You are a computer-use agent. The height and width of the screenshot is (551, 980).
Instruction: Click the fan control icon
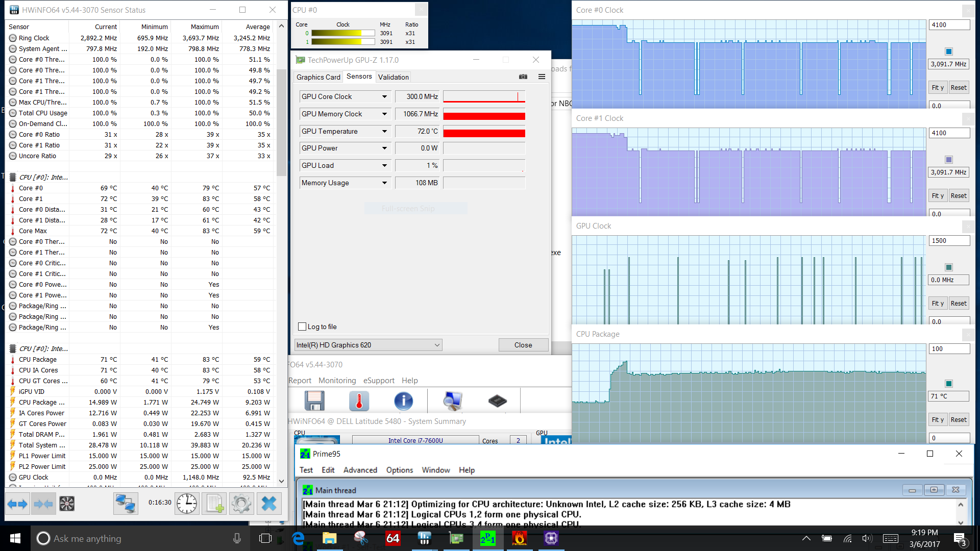tap(67, 504)
